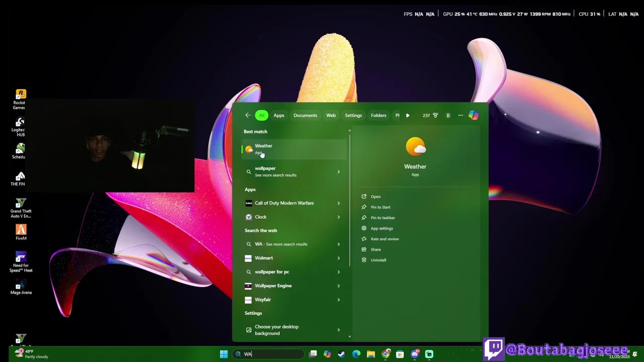Open Discord from the taskbar
This screenshot has width=644, height=362.
pyautogui.click(x=415, y=354)
